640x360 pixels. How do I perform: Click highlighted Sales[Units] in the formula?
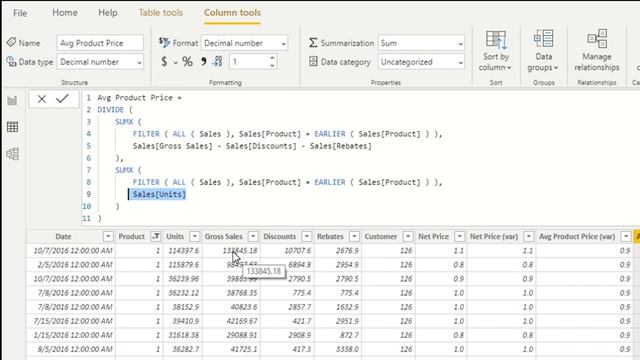[x=159, y=194]
